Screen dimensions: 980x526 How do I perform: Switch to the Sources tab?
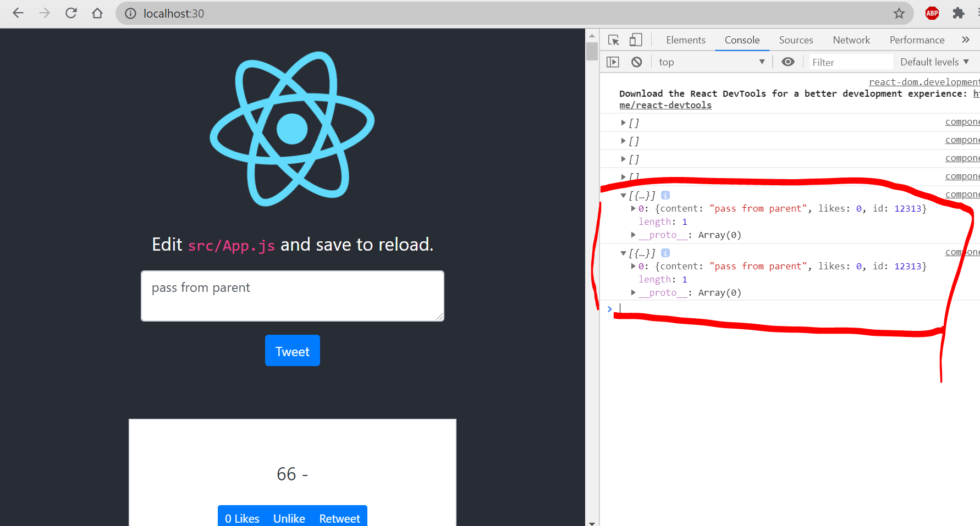tap(796, 40)
